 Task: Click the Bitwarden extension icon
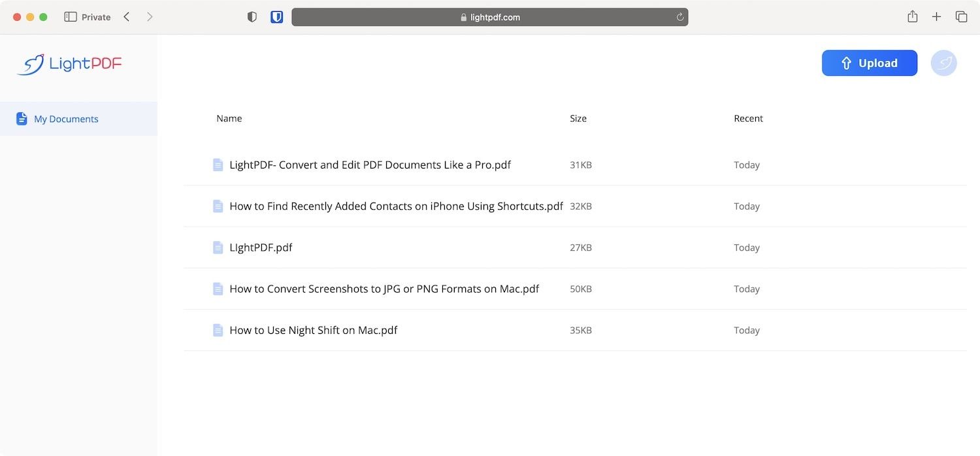(x=276, y=17)
